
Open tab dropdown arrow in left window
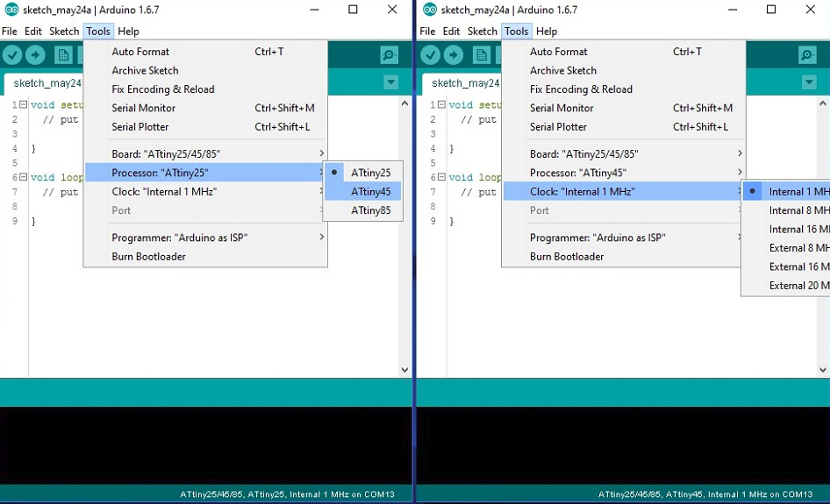click(x=390, y=82)
